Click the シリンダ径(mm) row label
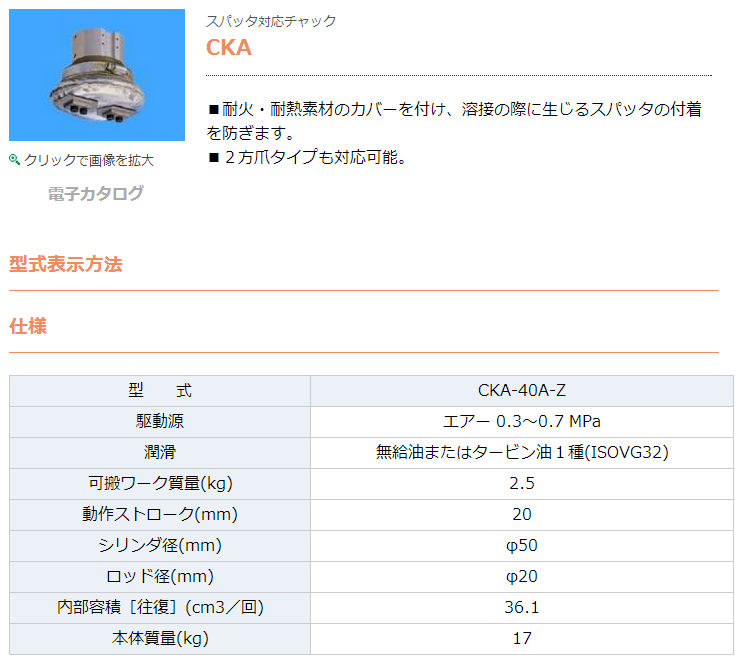 (x=160, y=545)
